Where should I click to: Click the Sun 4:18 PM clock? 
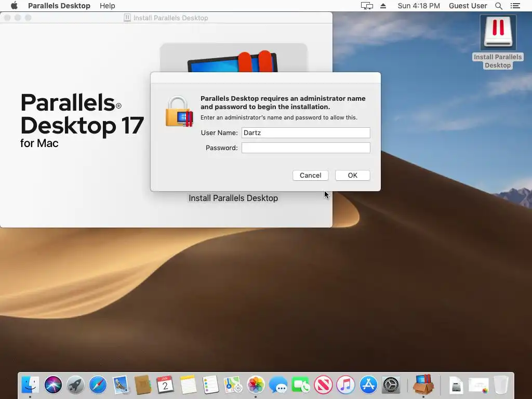click(419, 6)
